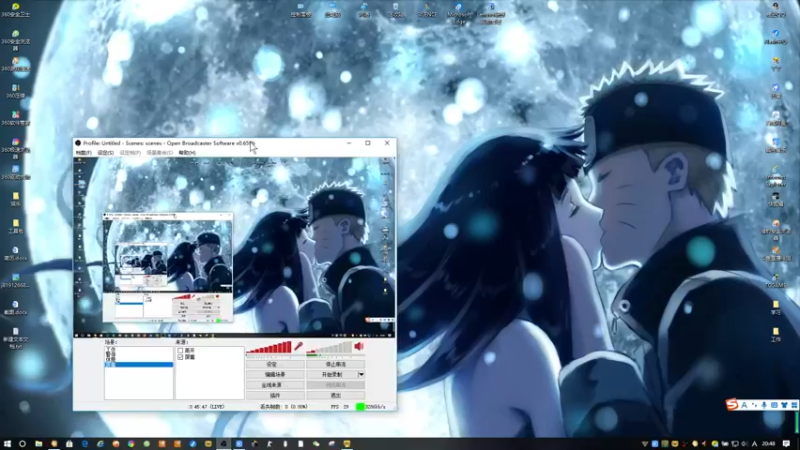The height and width of the screenshot is (450, 800).
Task: Mute the desktop speaker icon in OBS
Action: 359,346
